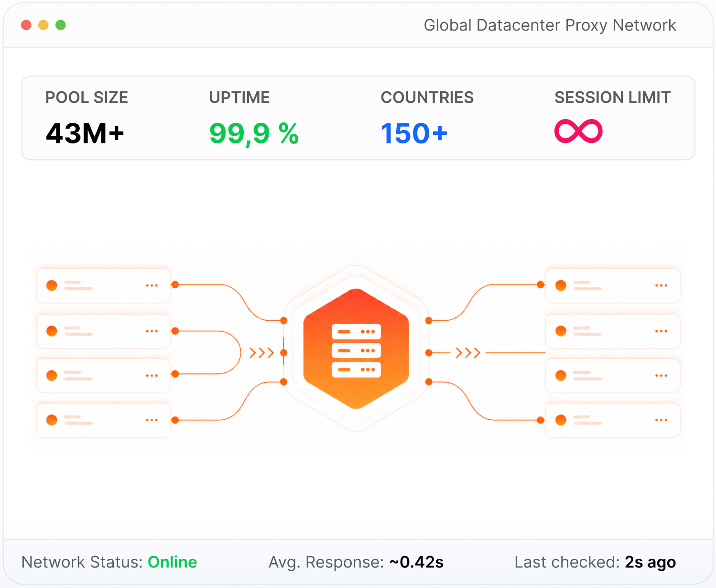Image resolution: width=716 pixels, height=588 pixels.
Task: Click the orange hexagon server icon
Action: click(356, 348)
